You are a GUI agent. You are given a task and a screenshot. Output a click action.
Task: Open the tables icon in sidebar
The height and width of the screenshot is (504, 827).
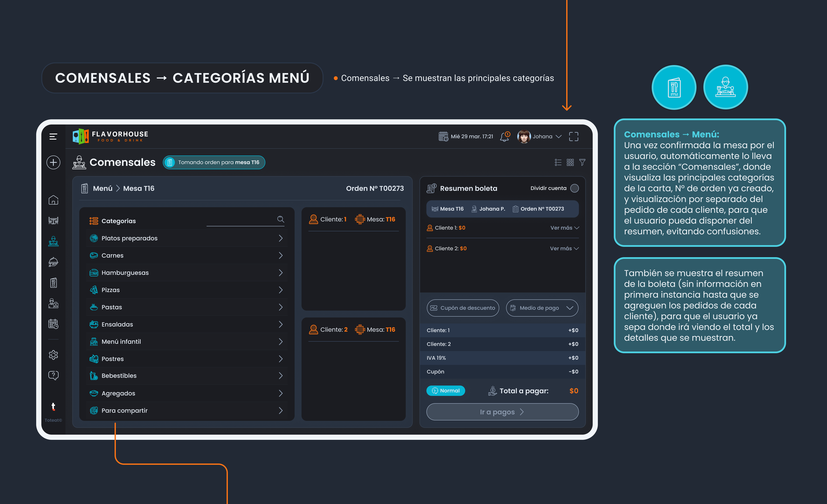[53, 221]
